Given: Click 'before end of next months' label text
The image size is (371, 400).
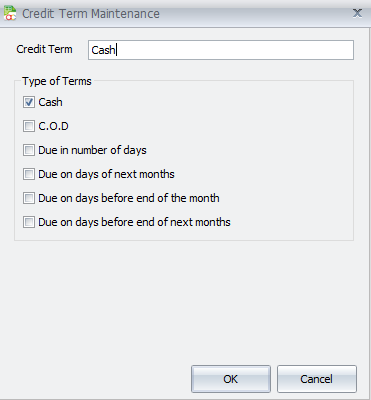Looking at the screenshot, I should (x=166, y=222).
